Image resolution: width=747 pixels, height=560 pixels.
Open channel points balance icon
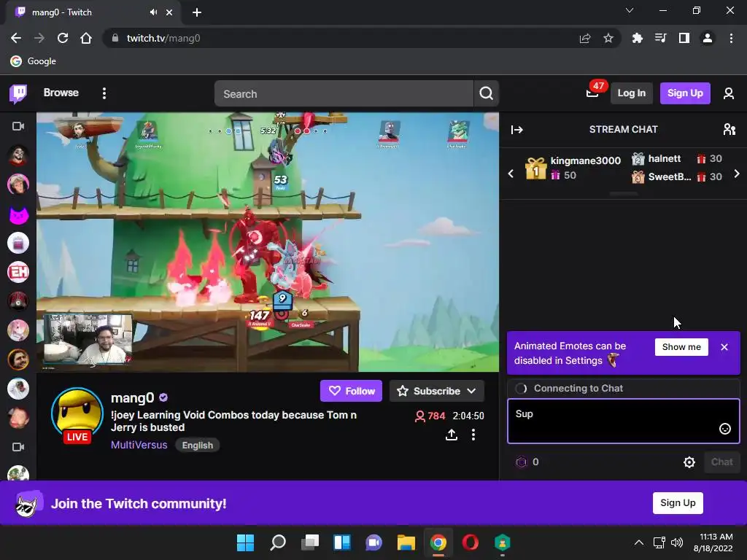522,462
